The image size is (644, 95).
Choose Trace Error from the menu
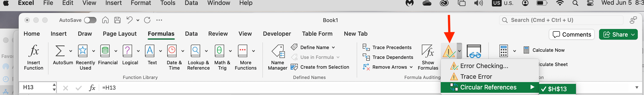click(476, 76)
